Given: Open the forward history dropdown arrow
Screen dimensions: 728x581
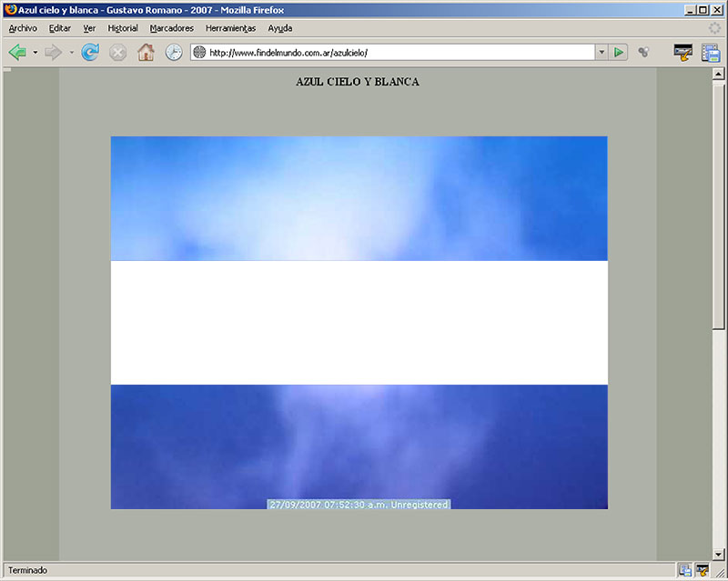Looking at the screenshot, I should point(72,53).
